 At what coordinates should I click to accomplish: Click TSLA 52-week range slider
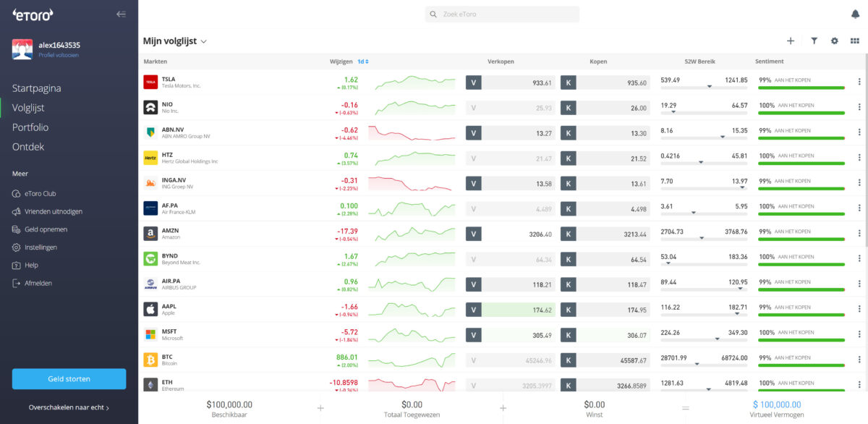point(704,87)
